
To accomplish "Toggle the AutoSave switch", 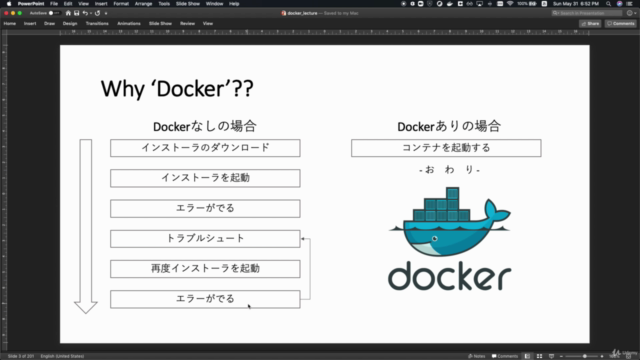I will [54, 13].
